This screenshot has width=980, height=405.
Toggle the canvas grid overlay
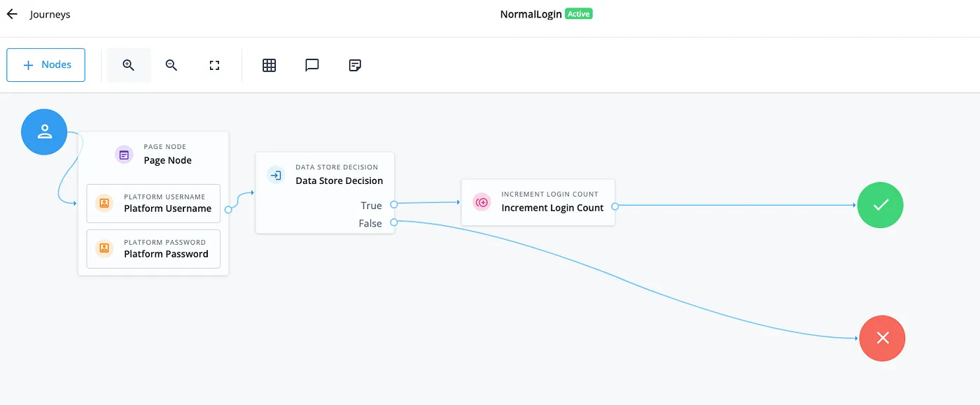coord(269,64)
